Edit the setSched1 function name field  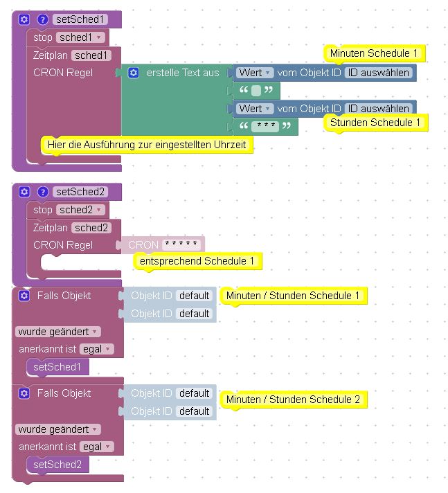tap(80, 19)
